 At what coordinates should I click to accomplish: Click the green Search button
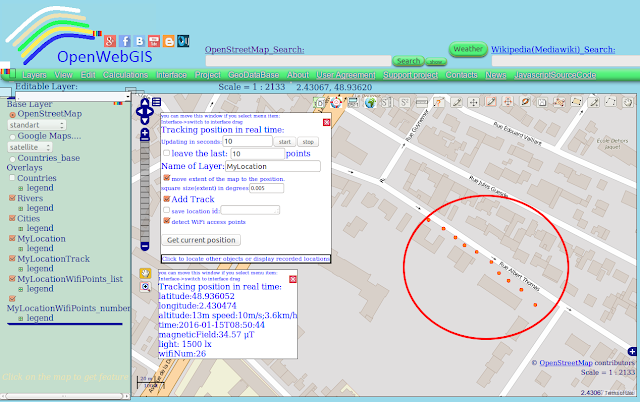pos(408,61)
